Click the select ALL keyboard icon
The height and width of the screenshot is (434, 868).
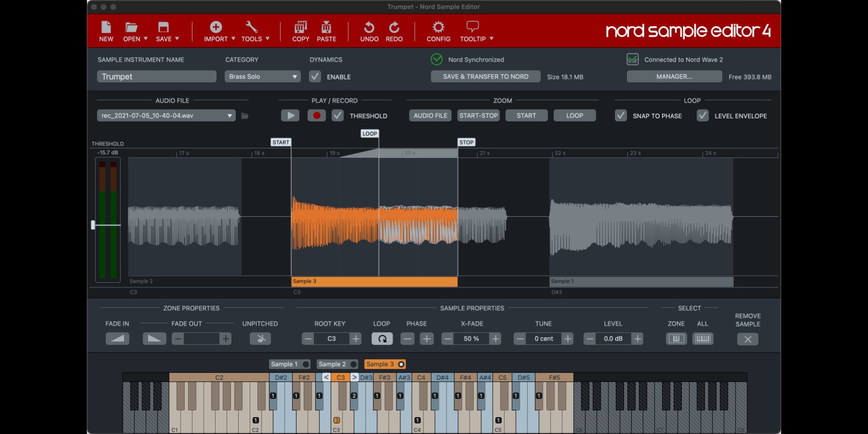click(703, 339)
